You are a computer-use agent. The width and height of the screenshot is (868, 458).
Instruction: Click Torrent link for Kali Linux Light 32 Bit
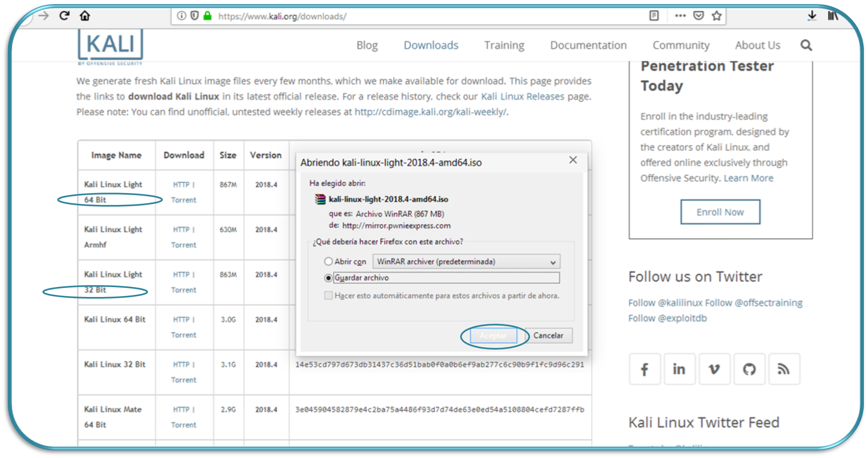[183, 290]
